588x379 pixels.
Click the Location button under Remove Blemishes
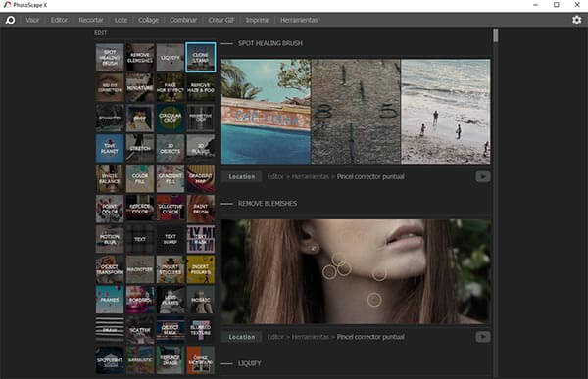tap(242, 337)
